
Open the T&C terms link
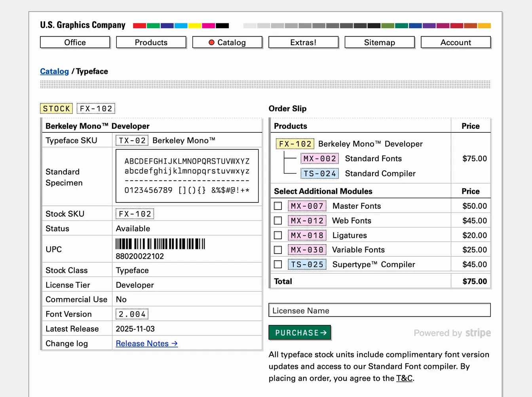[x=404, y=378]
